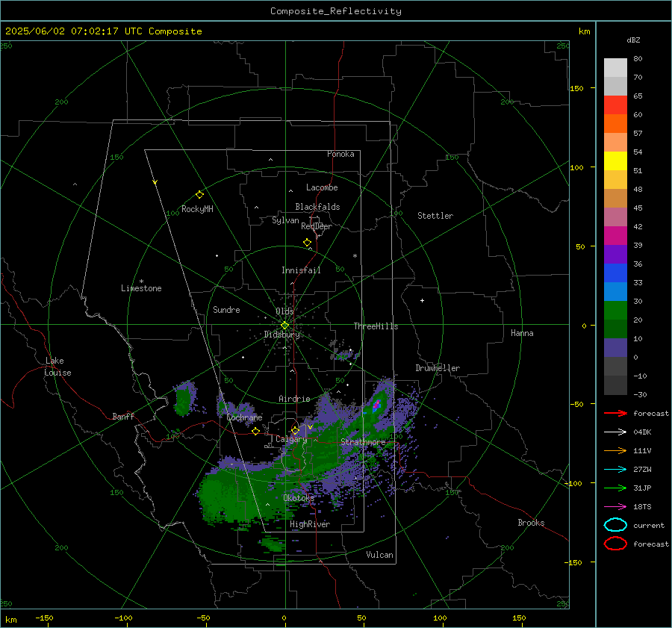The width and height of the screenshot is (672, 628).
Task: Click the yellow diamond marker near RedDeer
Action: coord(308,243)
